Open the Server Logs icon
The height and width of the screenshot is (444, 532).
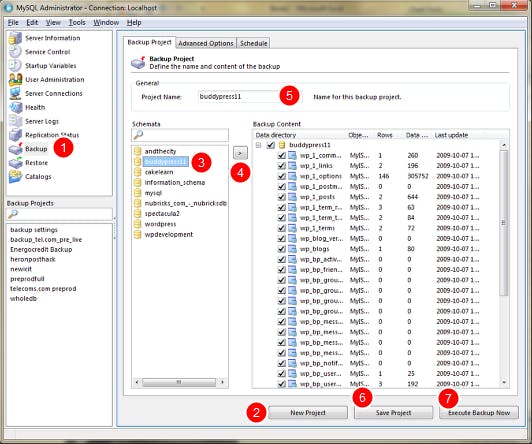click(15, 121)
